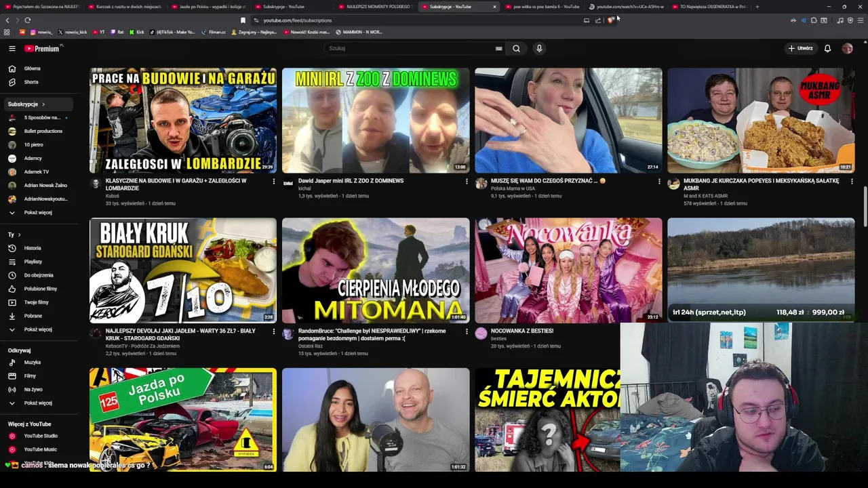Open Kick bookmark in bookmarks bar
The height and width of the screenshot is (488, 868).
click(136, 32)
